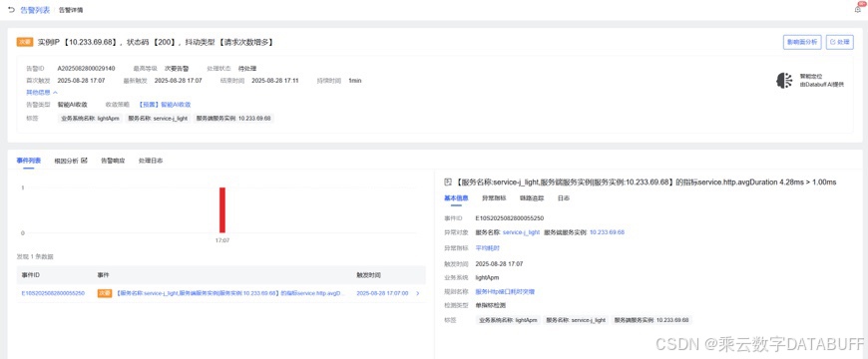
Task: Click the 单指标检测 detection type value
Action: coord(491,305)
